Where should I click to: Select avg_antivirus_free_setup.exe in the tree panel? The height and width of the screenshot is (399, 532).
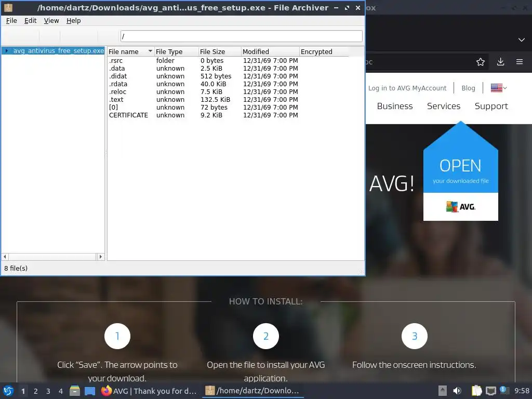coord(58,50)
